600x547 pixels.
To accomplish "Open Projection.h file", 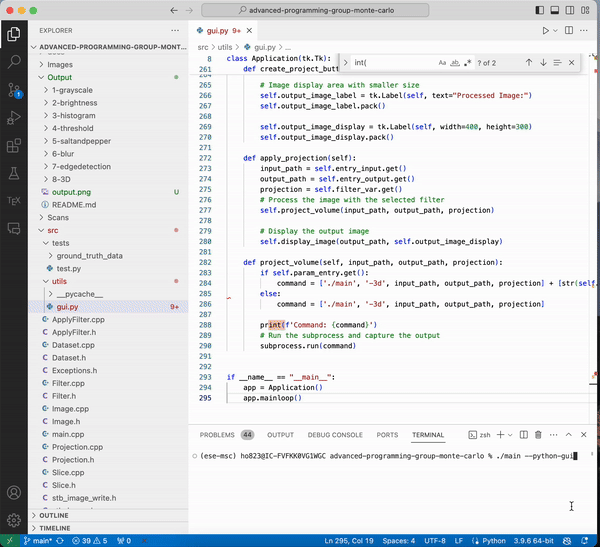I will pyautogui.click(x=73, y=460).
